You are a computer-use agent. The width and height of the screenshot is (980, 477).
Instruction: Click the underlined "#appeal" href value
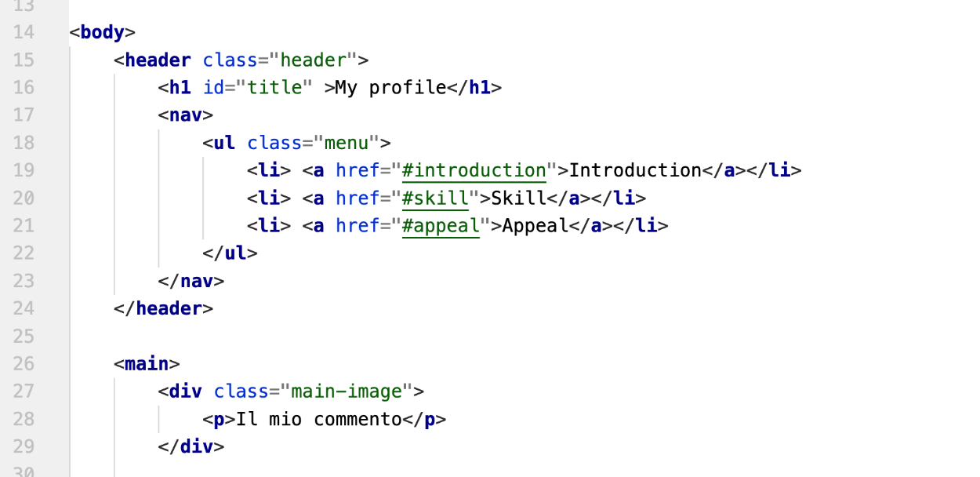tap(440, 226)
